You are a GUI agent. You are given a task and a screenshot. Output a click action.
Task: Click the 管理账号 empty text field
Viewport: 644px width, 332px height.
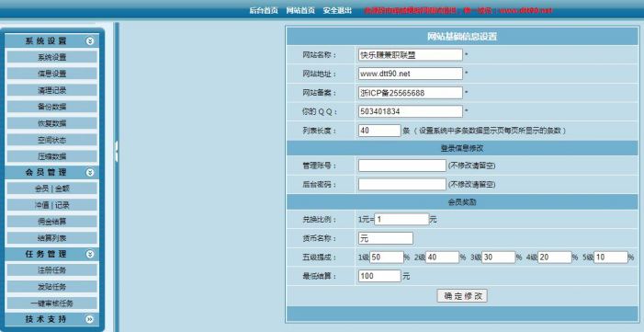pos(402,166)
